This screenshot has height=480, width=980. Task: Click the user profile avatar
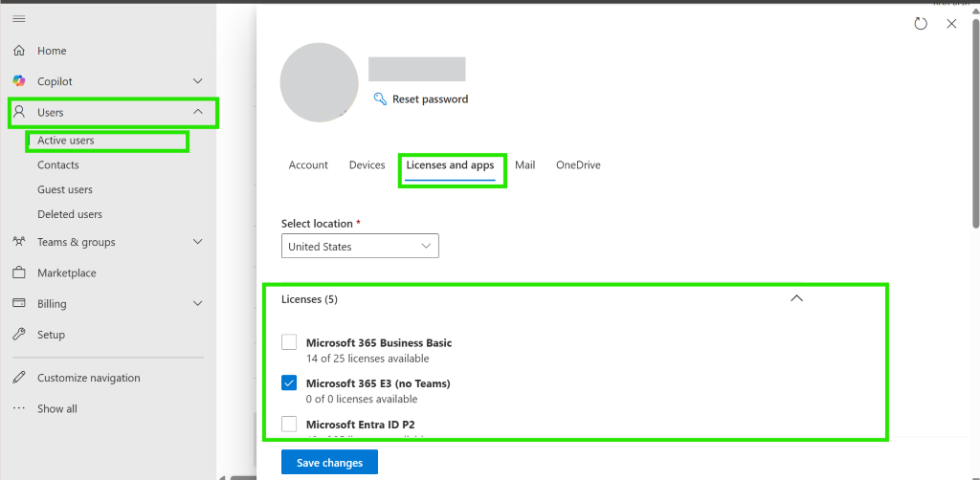(319, 82)
